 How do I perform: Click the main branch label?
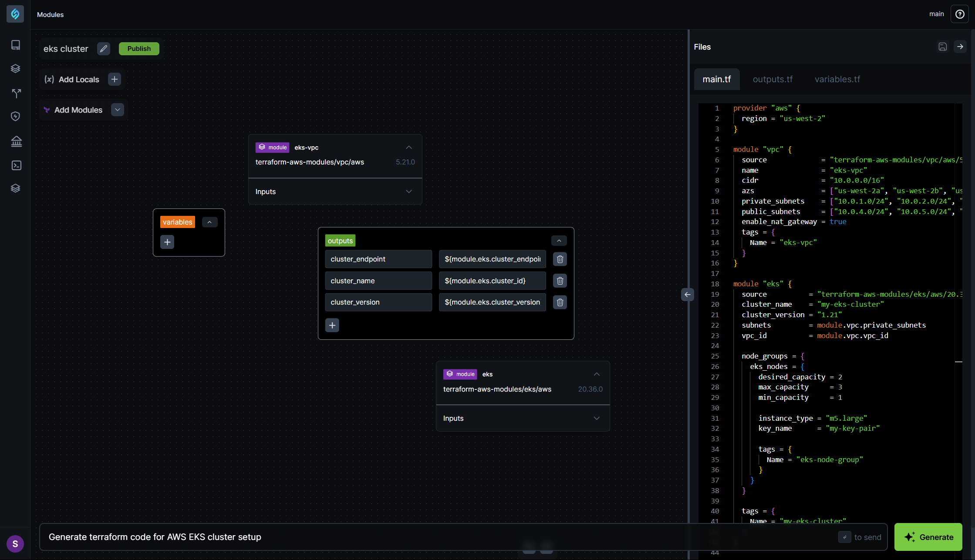coord(937,14)
